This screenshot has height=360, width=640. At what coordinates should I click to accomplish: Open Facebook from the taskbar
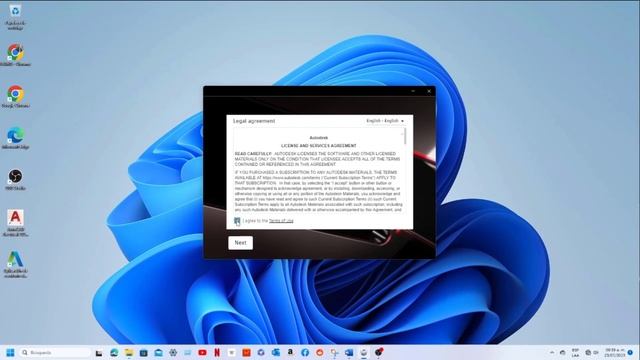click(305, 352)
